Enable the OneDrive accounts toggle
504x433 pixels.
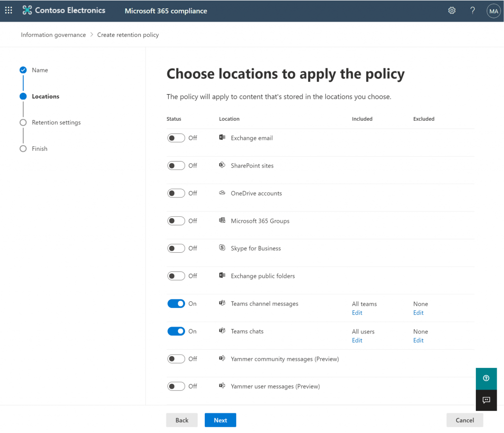176,193
